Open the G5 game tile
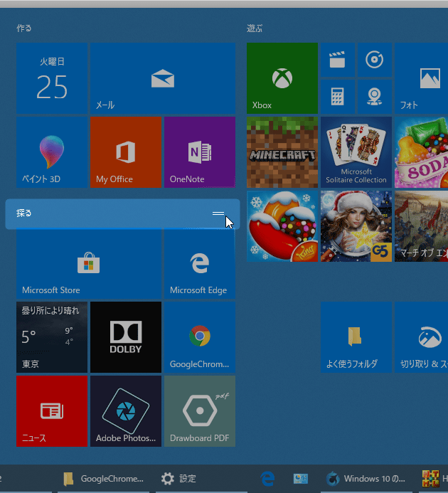The width and height of the screenshot is (448, 493). pyautogui.click(x=356, y=226)
